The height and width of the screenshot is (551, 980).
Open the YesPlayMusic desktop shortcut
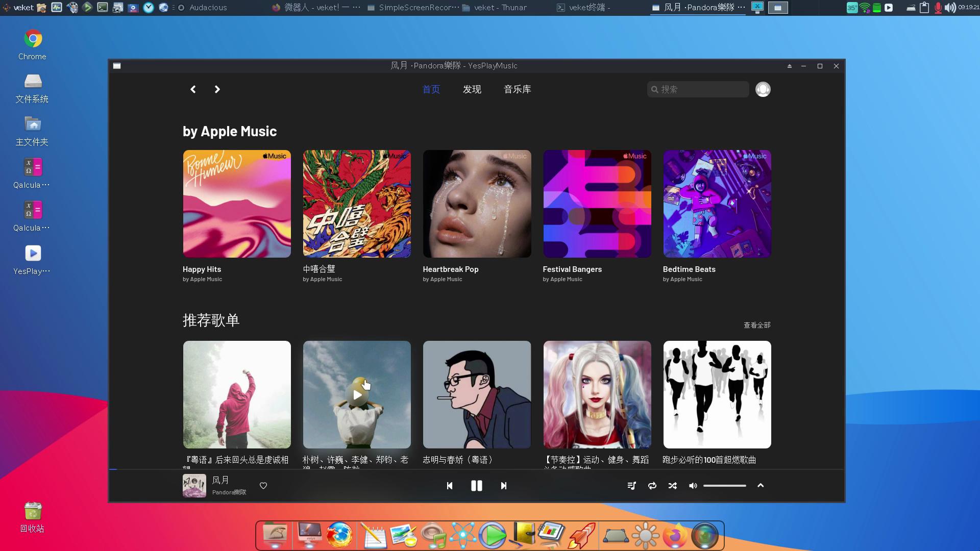32,260
